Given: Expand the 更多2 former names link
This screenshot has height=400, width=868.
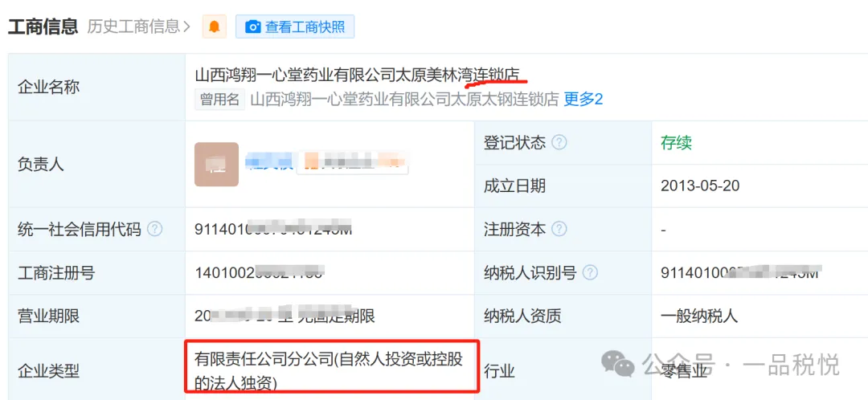Looking at the screenshot, I should [x=583, y=100].
